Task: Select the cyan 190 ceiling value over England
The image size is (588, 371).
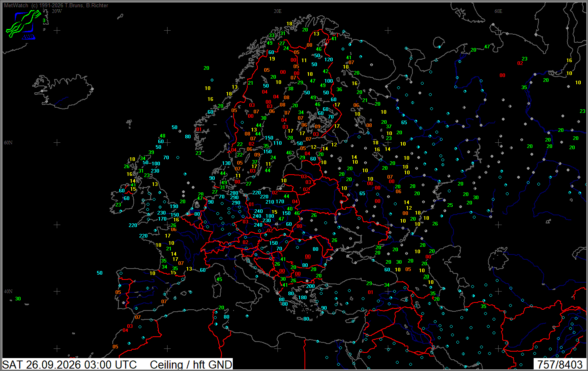Action: click(x=174, y=206)
